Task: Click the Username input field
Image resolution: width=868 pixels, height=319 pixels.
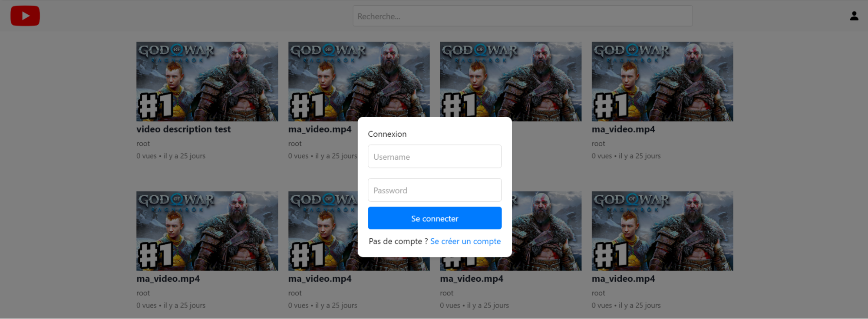Action: [x=434, y=157]
